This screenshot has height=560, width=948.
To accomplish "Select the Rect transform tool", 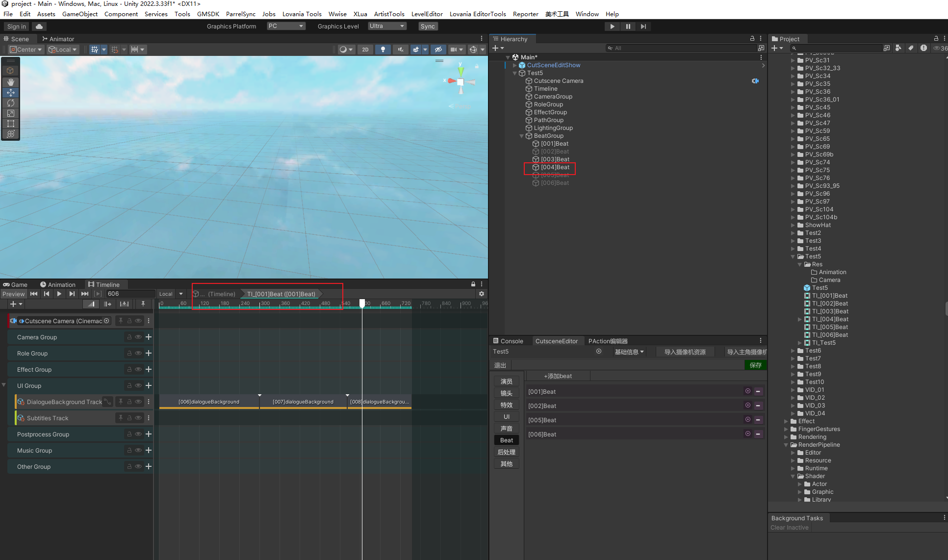I will (10, 124).
